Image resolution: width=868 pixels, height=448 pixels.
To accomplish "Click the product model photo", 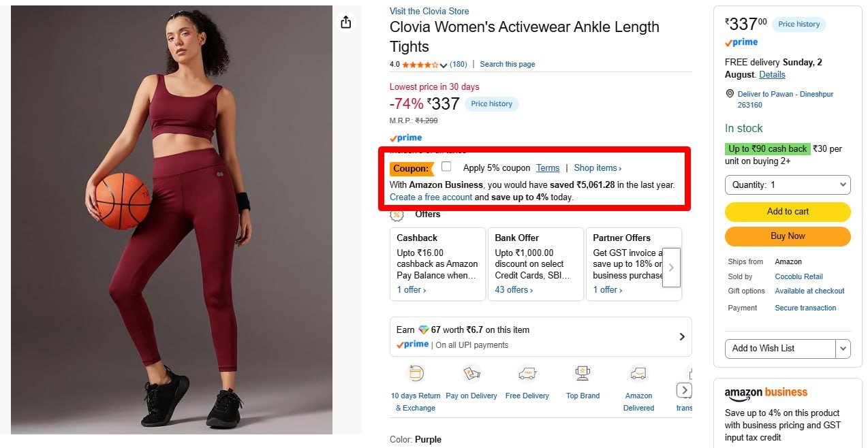I will 172,220.
